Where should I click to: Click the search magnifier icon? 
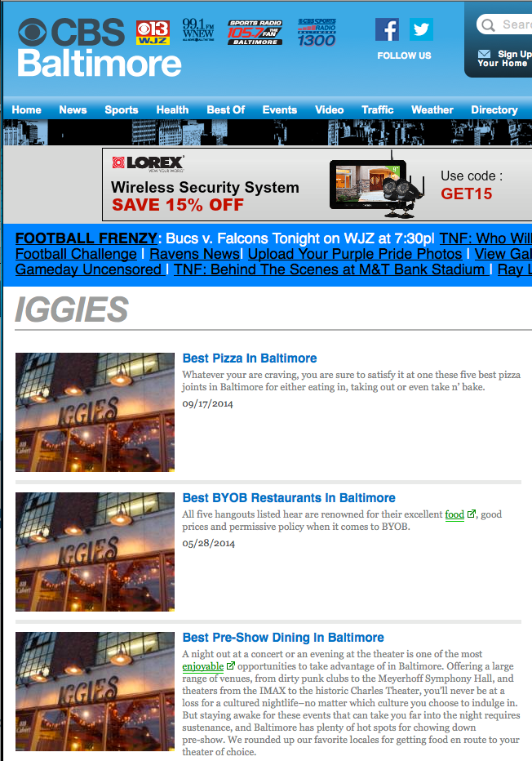pos(489,24)
